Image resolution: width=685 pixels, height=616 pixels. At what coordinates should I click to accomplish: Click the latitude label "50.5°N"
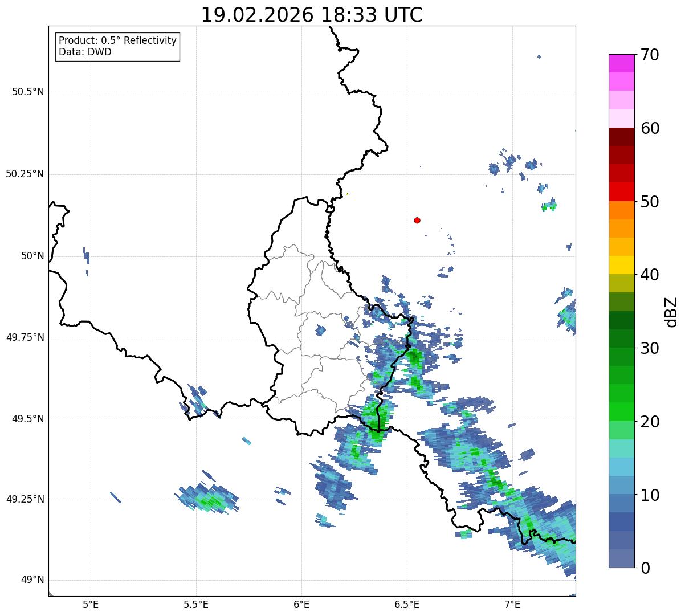(x=28, y=92)
